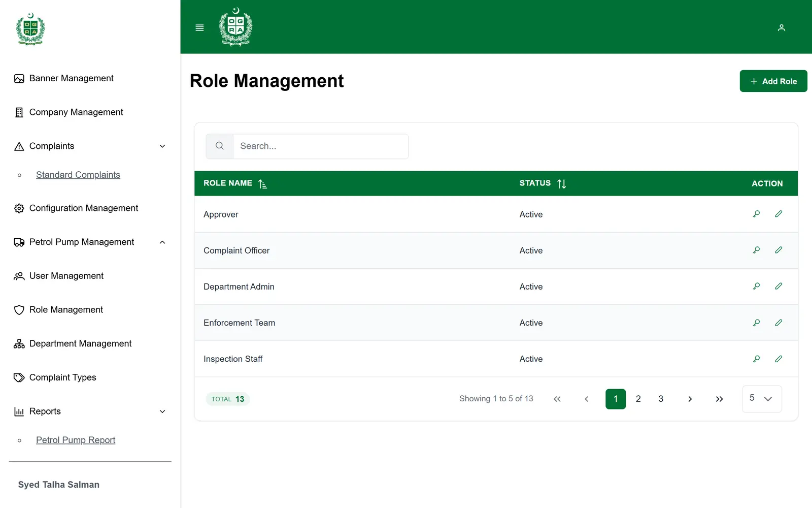812x508 pixels.
Task: Toggle the hamburger menu icon
Action: 199,27
